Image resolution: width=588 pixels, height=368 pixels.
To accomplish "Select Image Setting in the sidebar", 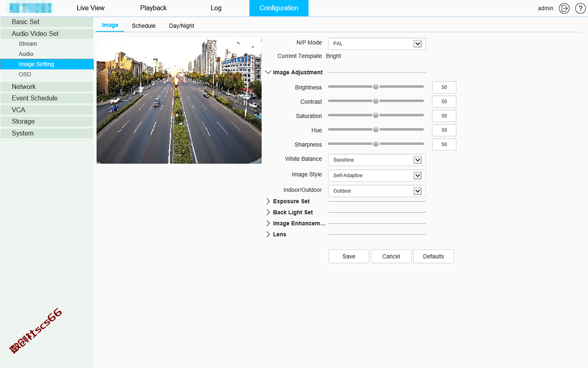I will point(47,64).
